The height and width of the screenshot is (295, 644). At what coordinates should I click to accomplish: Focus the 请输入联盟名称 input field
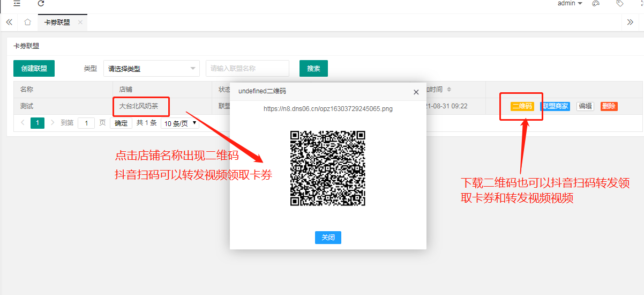[x=248, y=69]
